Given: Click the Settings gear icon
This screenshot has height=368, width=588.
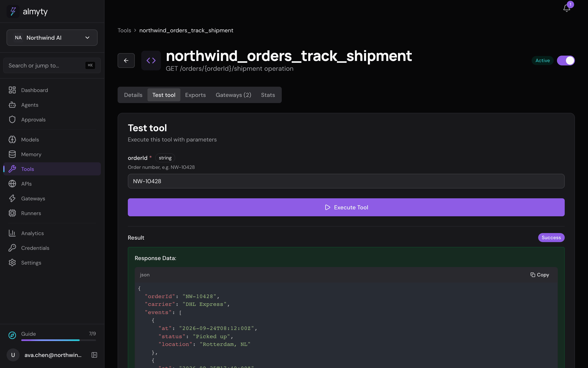Looking at the screenshot, I should (12, 263).
